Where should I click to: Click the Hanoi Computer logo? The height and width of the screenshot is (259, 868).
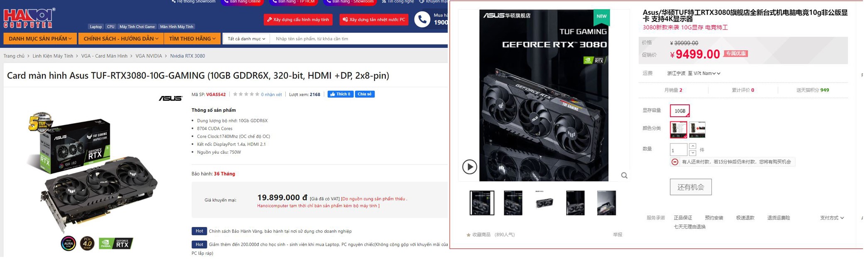coord(29,17)
